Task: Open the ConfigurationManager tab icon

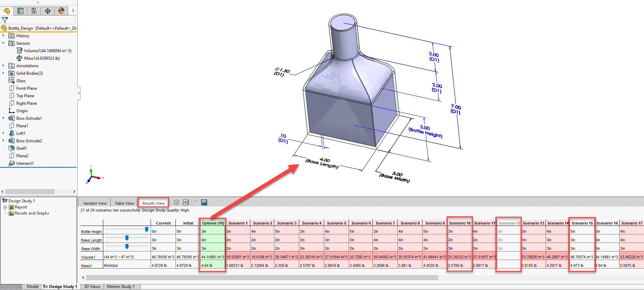Action: [x=34, y=11]
